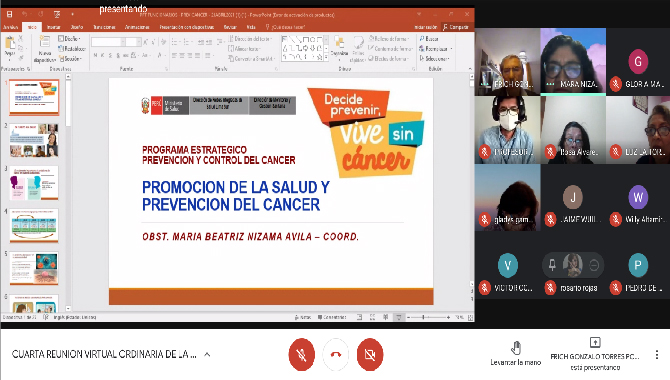The image size is (670, 380).
Task: Click the reading view status bar icon
Action: (x=385, y=317)
